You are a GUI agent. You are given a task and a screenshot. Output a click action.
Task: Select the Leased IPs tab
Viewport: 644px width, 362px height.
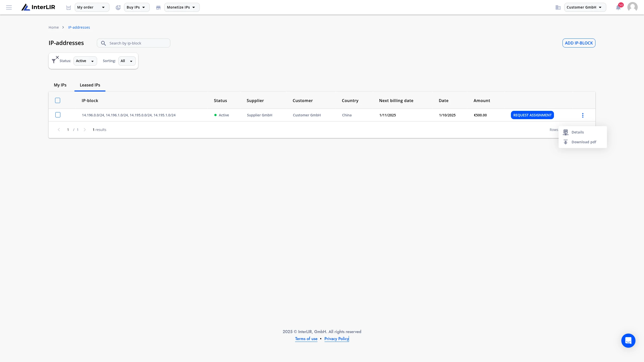(x=90, y=85)
